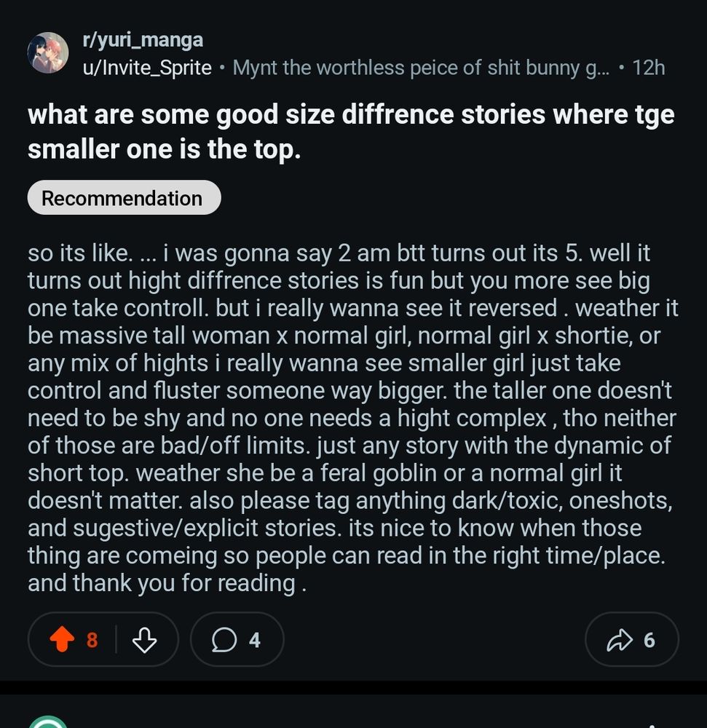Tap the green avatar of the next post
Viewport: 707px width, 728px height.
(48, 723)
